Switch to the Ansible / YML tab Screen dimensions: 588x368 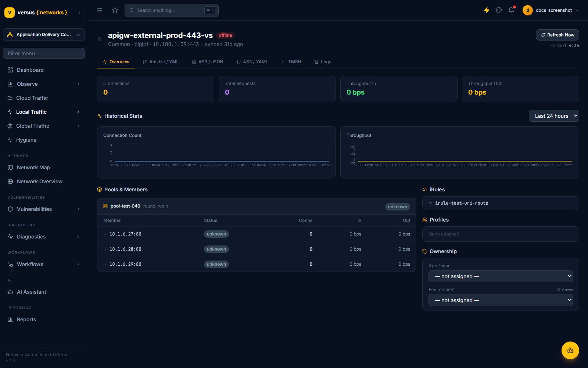161,62
